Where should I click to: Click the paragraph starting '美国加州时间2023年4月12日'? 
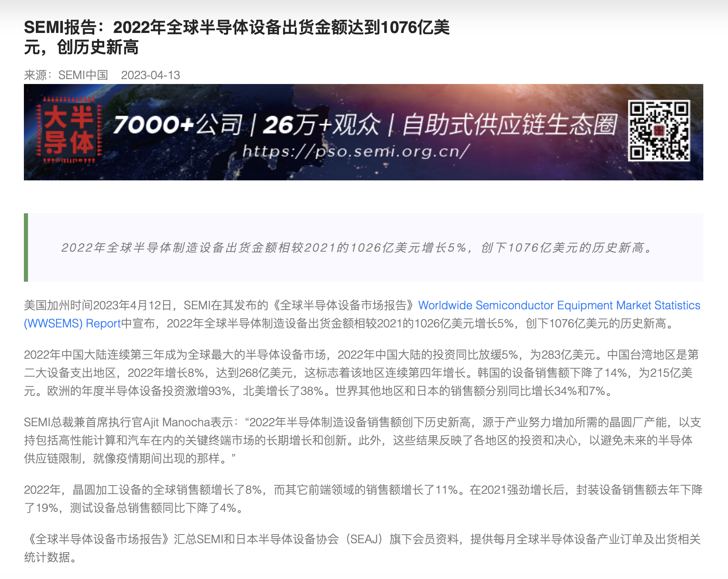tap(362, 314)
